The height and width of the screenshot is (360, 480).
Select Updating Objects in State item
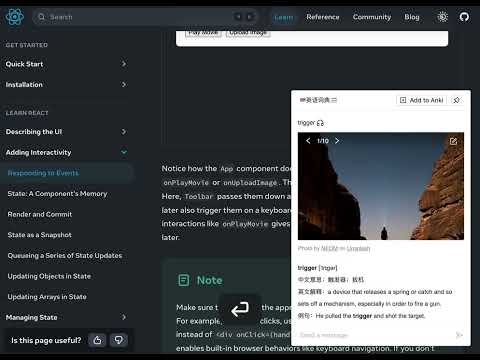point(49,276)
